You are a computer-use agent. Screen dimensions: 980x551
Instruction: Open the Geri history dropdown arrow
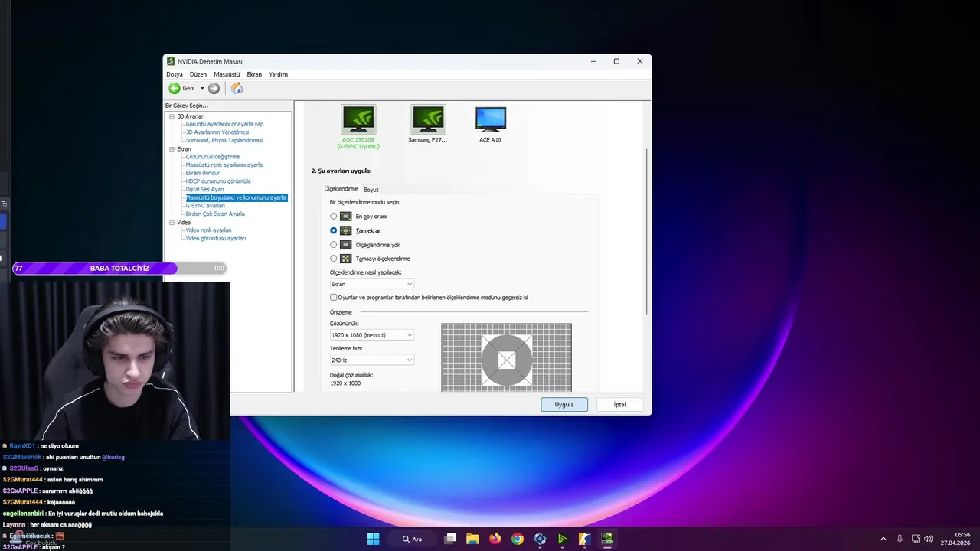[202, 88]
